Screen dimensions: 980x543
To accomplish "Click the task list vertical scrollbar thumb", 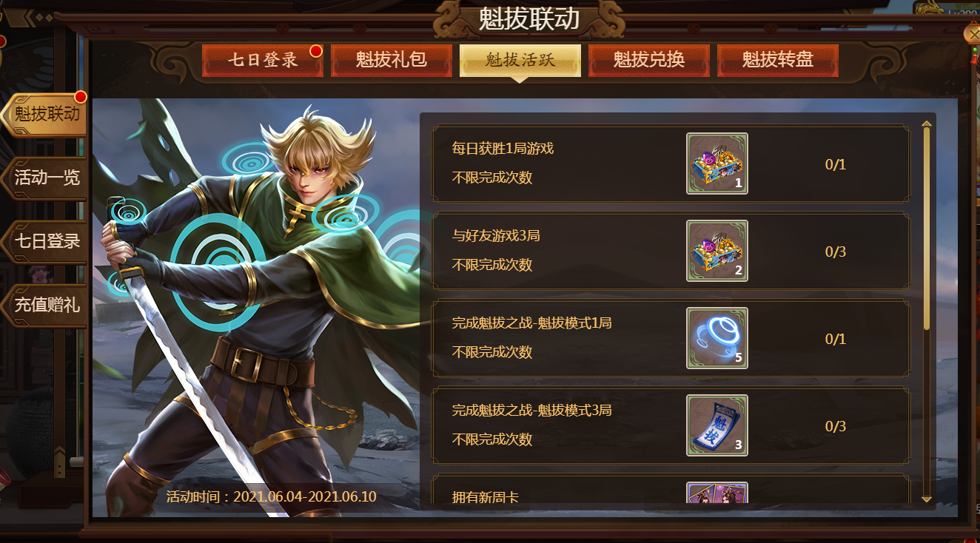I will pyautogui.click(x=927, y=230).
